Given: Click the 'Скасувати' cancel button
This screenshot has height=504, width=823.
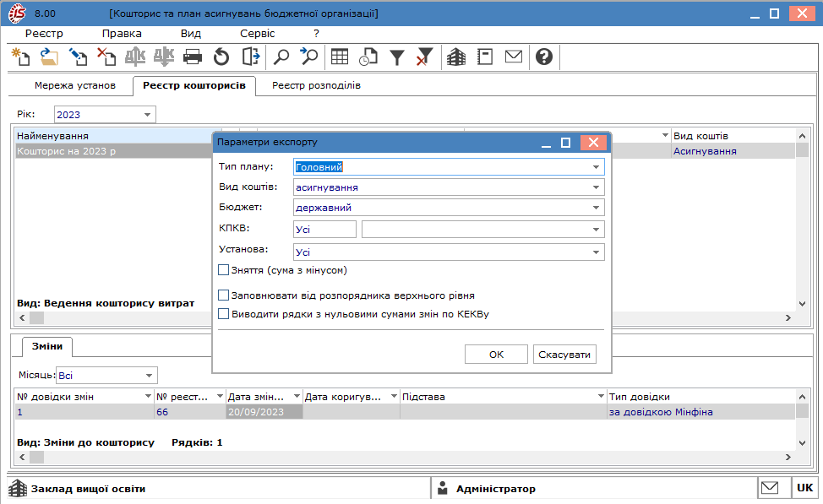Looking at the screenshot, I should [x=564, y=355].
